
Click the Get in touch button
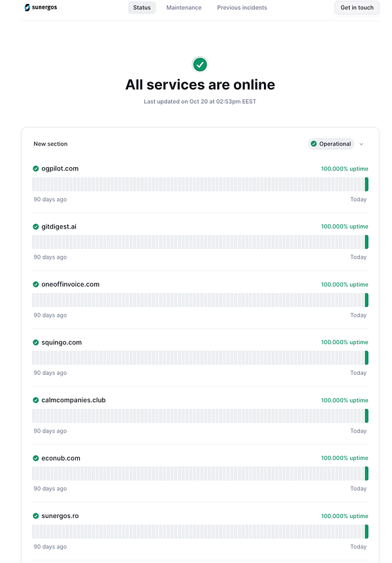357,7
